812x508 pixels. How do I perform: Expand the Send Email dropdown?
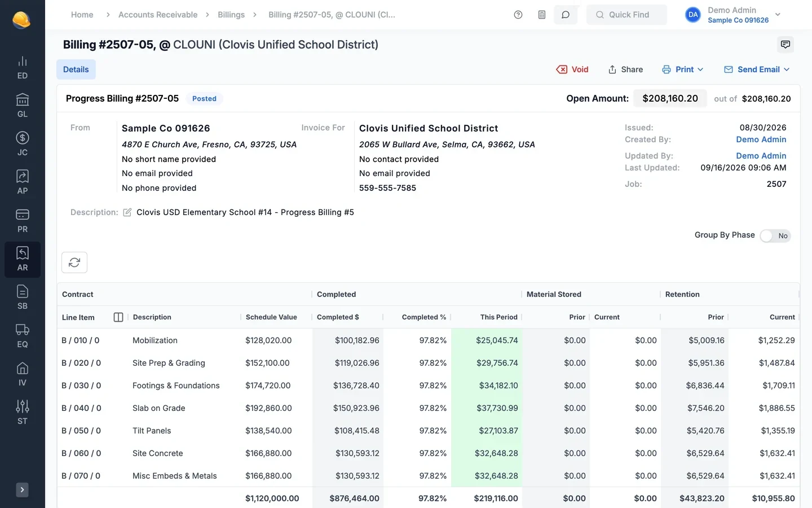pos(757,69)
